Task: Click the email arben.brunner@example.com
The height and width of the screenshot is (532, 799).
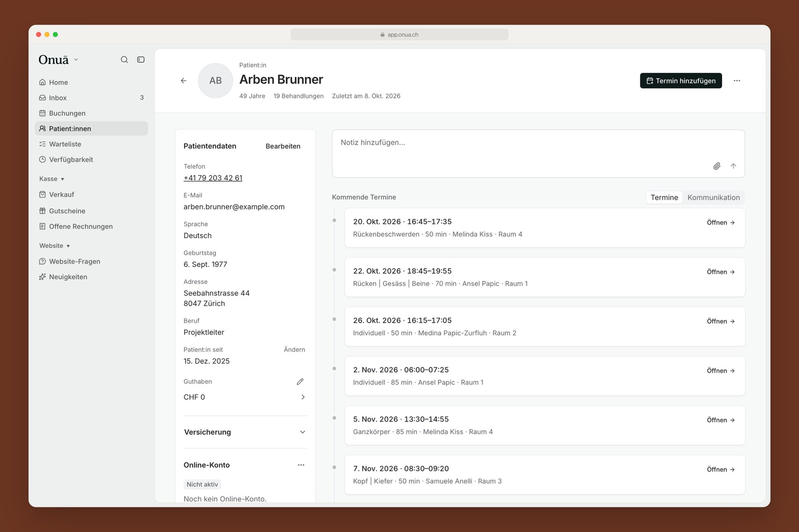Action: point(234,207)
